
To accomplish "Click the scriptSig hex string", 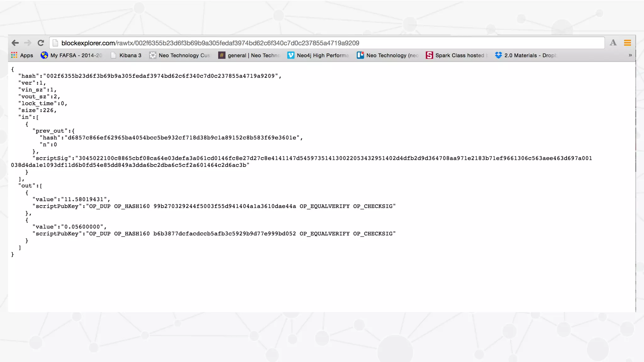I will click(x=333, y=158).
